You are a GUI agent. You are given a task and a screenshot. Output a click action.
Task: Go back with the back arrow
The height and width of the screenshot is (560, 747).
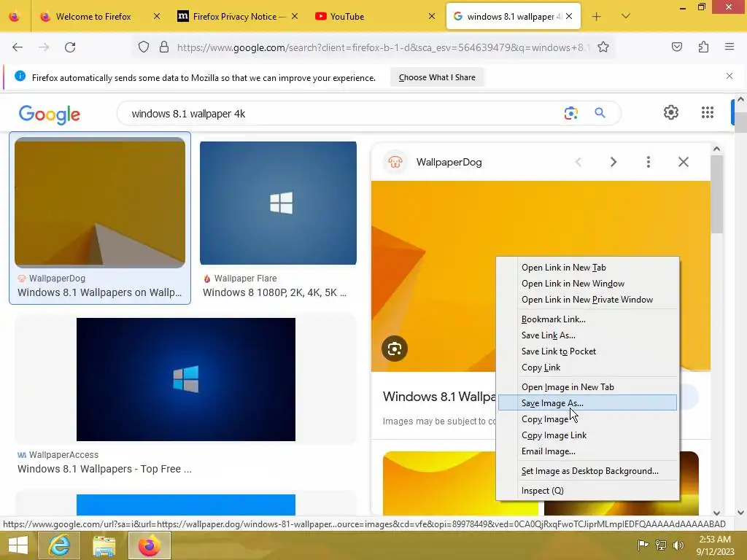pos(18,47)
